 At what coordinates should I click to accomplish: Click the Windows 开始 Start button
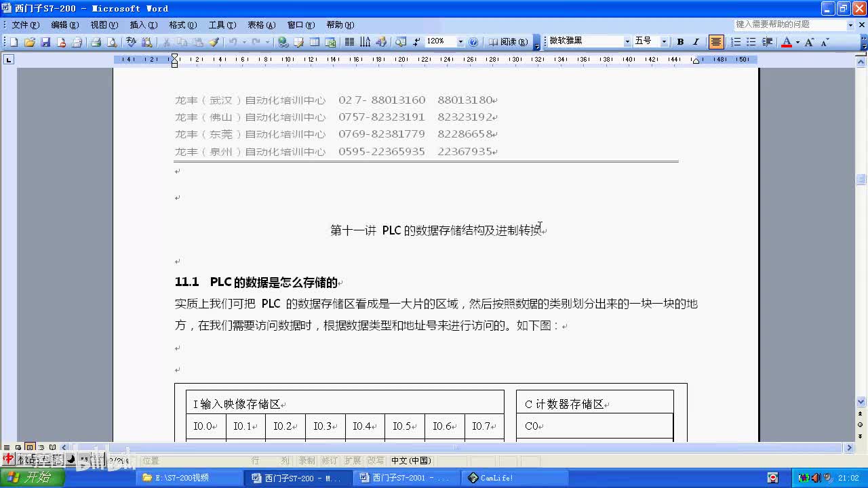pyautogui.click(x=33, y=478)
